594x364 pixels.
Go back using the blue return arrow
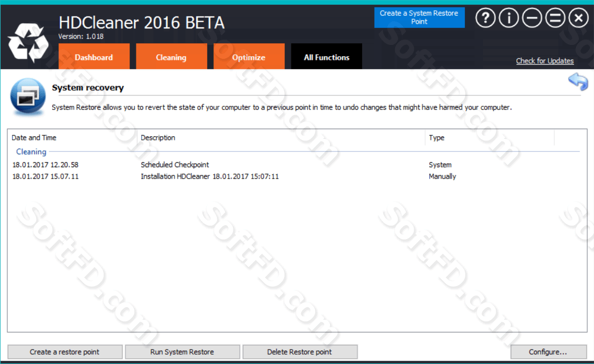(578, 82)
